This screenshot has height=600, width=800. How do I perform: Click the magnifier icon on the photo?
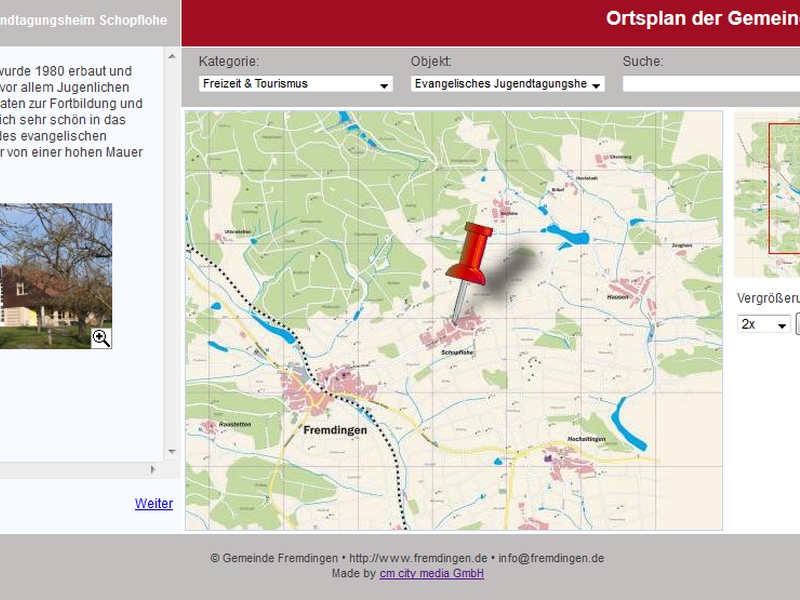pyautogui.click(x=101, y=338)
